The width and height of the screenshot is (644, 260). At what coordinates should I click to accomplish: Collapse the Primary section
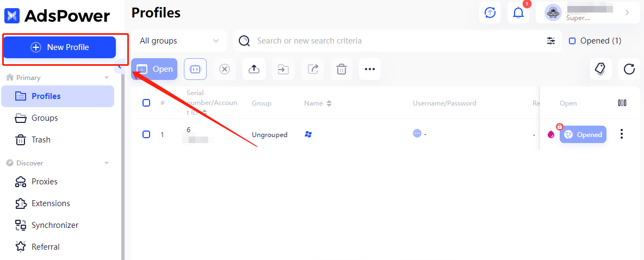(x=107, y=78)
